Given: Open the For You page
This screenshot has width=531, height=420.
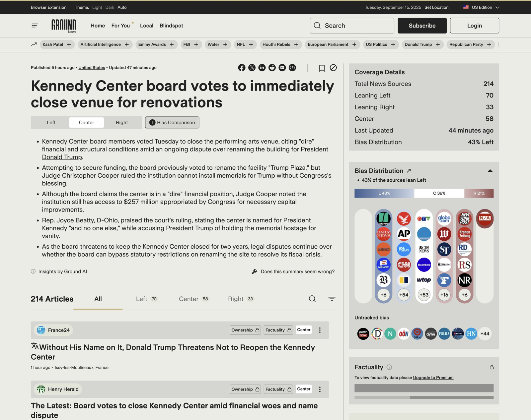Looking at the screenshot, I should tap(120, 26).
